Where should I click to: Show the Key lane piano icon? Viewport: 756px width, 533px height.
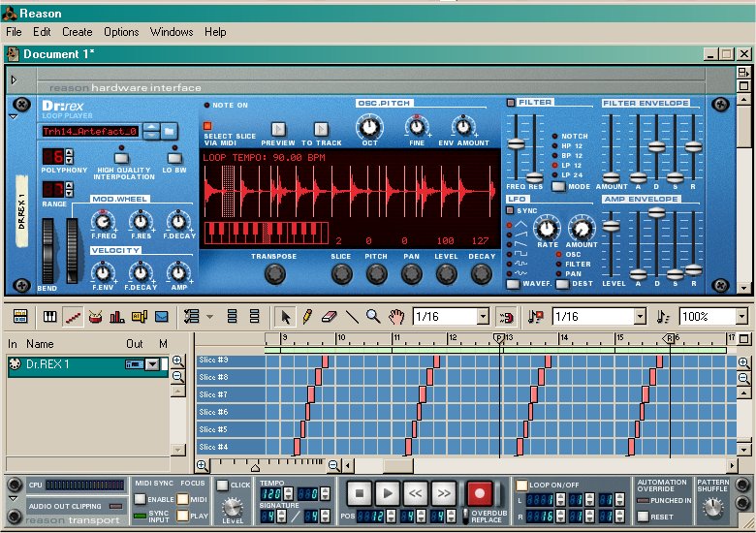(x=50, y=317)
